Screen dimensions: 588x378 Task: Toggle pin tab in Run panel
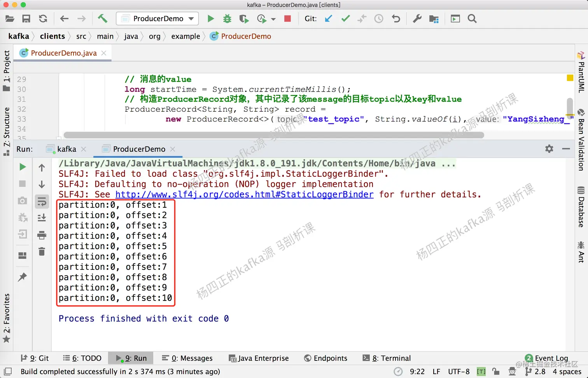[23, 277]
